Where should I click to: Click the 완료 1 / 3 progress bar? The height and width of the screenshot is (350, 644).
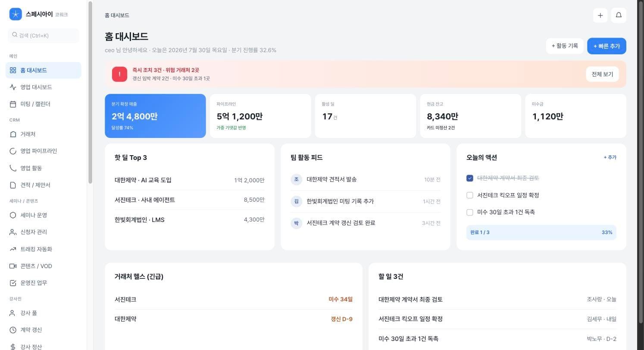(x=541, y=232)
